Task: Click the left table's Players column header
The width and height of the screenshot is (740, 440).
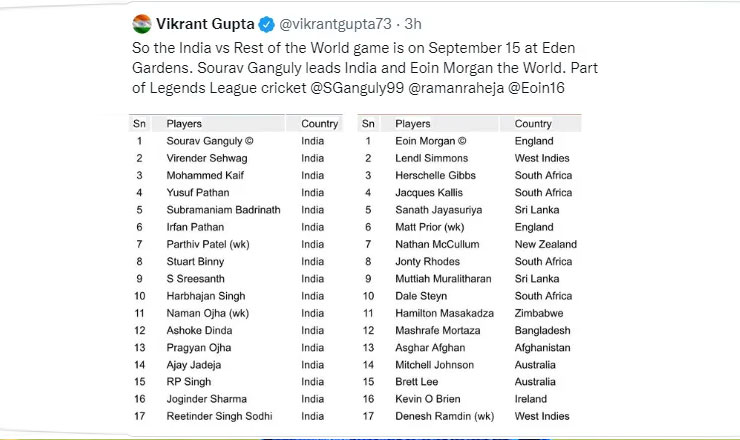Action: click(x=185, y=124)
